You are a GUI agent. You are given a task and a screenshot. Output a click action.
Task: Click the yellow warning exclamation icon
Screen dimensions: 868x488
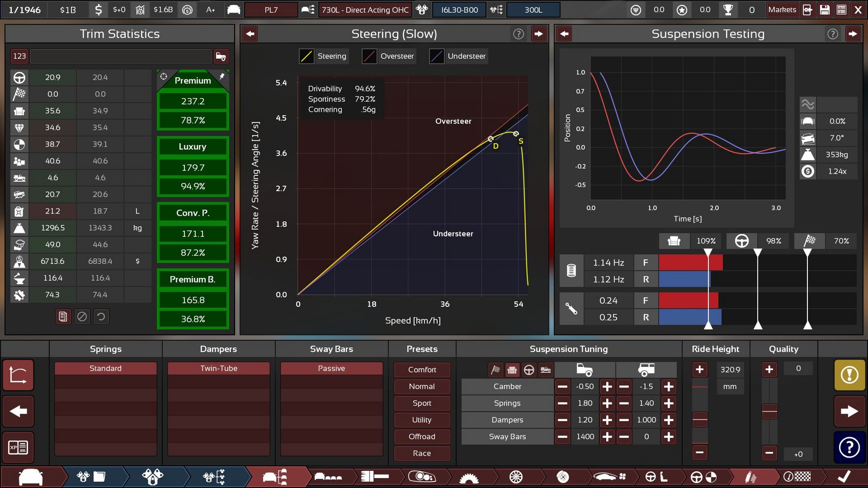pyautogui.click(x=849, y=375)
